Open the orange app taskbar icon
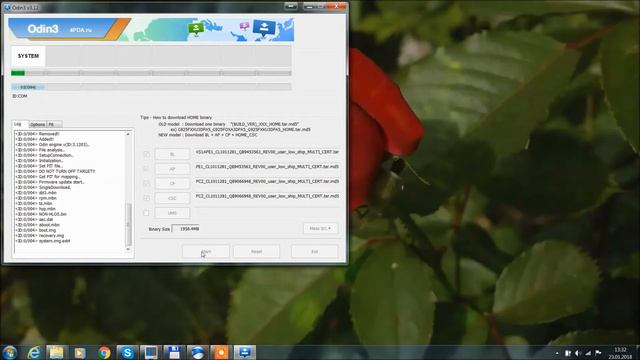640x360 pixels. (x=221, y=353)
